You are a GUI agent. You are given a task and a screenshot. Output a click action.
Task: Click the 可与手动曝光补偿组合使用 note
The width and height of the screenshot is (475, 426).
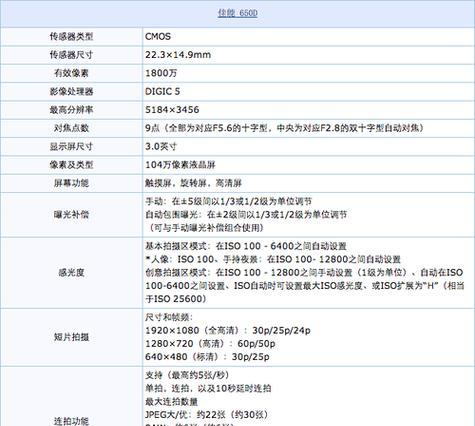tap(205, 228)
